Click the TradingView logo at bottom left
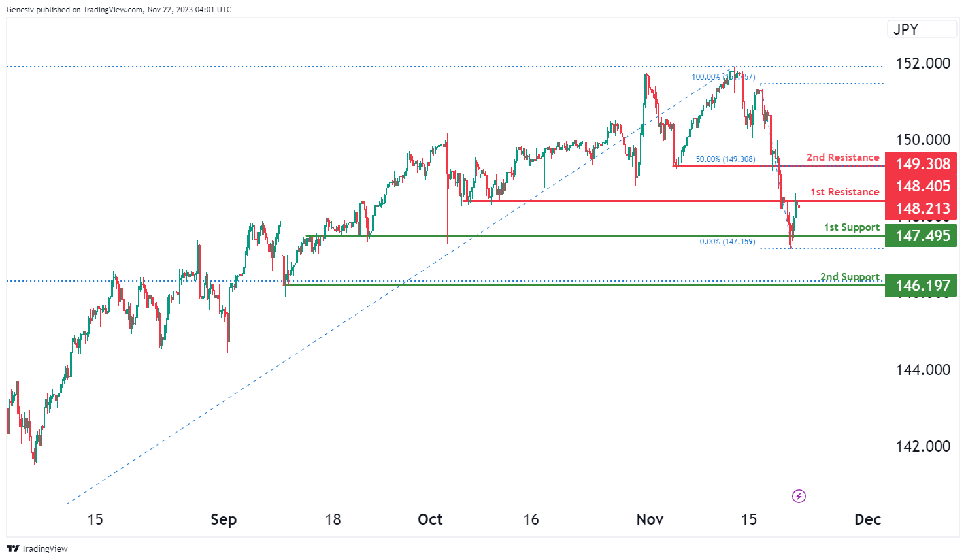Screen dimensions: 966x560 pos(37,548)
